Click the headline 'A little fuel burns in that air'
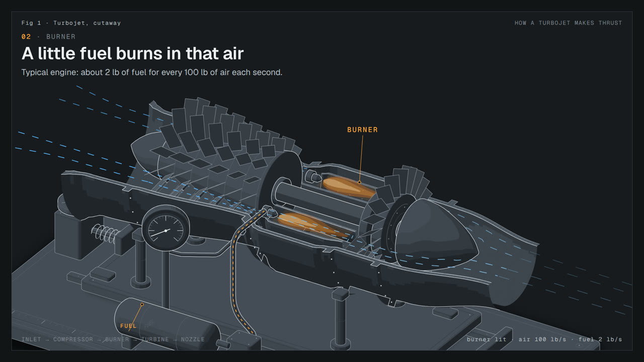The image size is (644, 362). pos(133,53)
